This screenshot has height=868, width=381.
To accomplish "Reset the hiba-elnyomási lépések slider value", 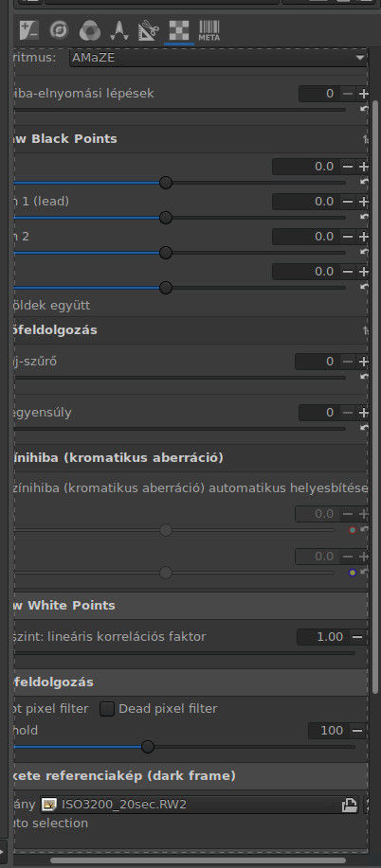I will (x=364, y=110).
